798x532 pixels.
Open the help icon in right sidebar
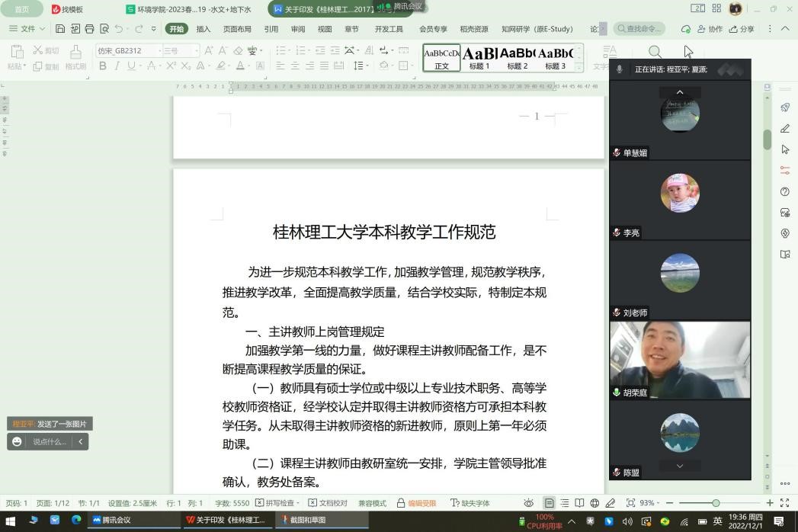tap(785, 191)
